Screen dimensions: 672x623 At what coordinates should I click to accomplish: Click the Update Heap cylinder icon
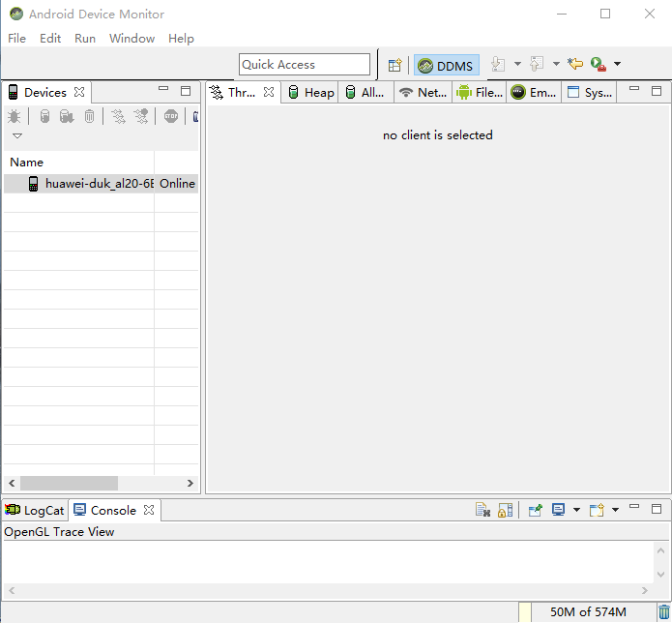coord(44,116)
